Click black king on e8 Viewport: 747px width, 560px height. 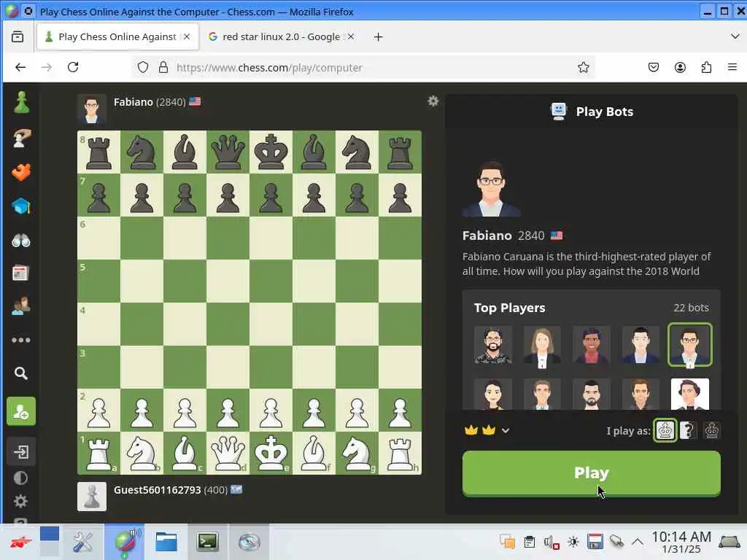(x=271, y=152)
